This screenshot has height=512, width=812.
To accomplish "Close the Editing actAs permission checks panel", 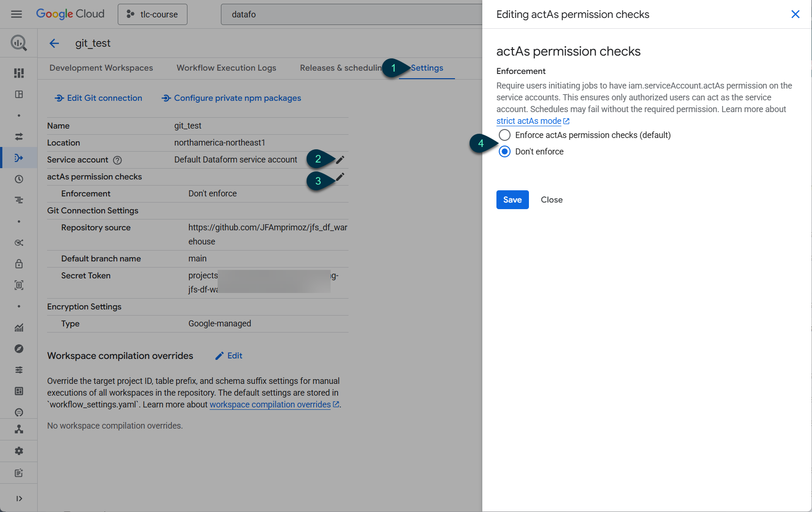I will click(795, 14).
